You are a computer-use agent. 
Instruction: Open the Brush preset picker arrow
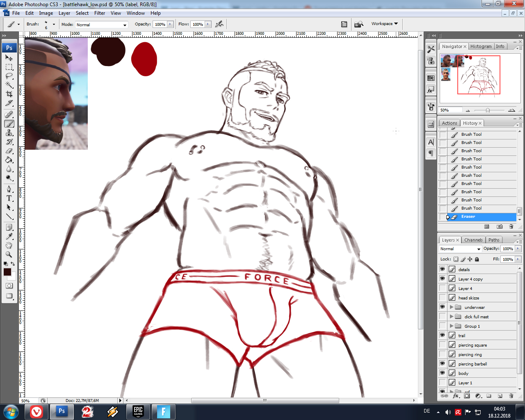pyautogui.click(x=54, y=24)
